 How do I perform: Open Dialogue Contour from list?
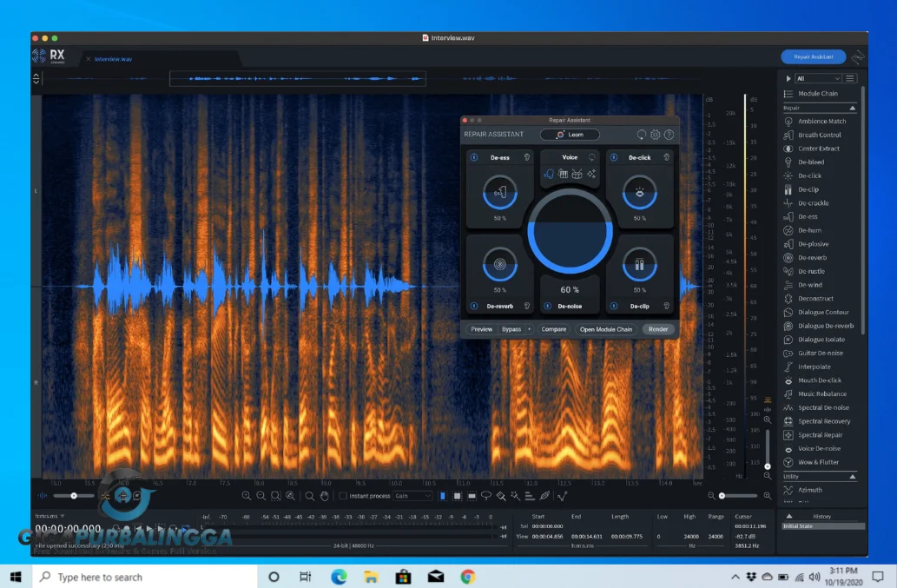click(816, 313)
